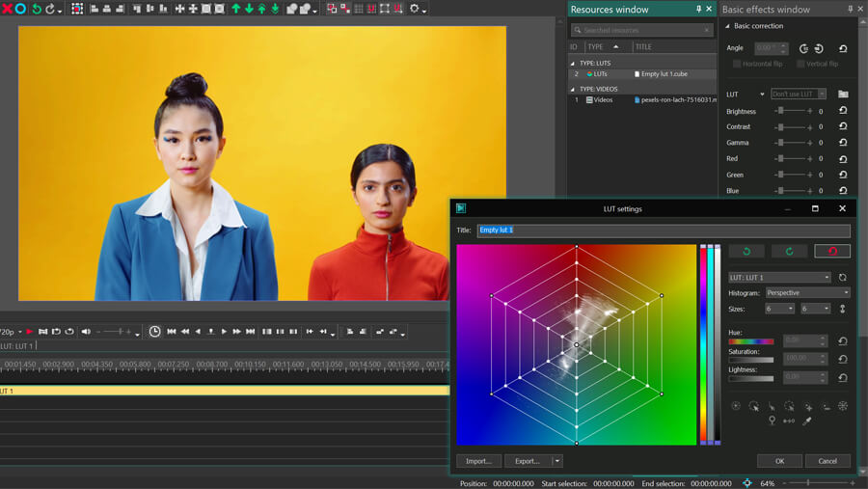This screenshot has height=489, width=868.
Task: Jump to end with skip-to-end button
Action: pos(250,331)
